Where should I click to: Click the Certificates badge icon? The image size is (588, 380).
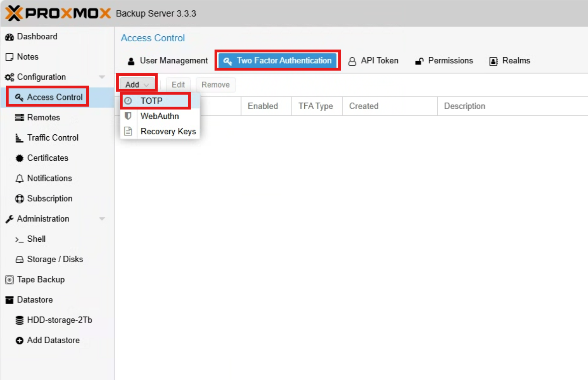click(x=19, y=158)
